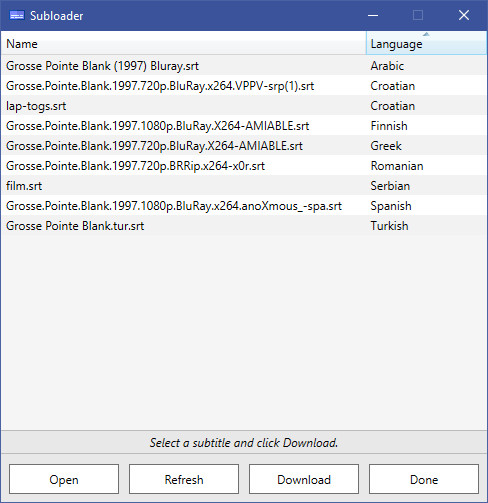Select the VPPV-srp(1).srt Croatian subtitle
Image resolution: width=488 pixels, height=503 pixels.
[244, 86]
